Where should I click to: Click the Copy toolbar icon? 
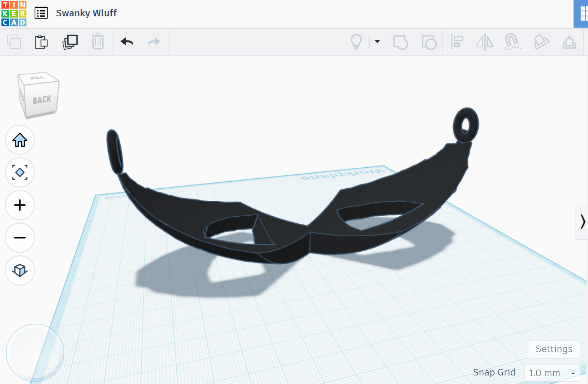[14, 42]
